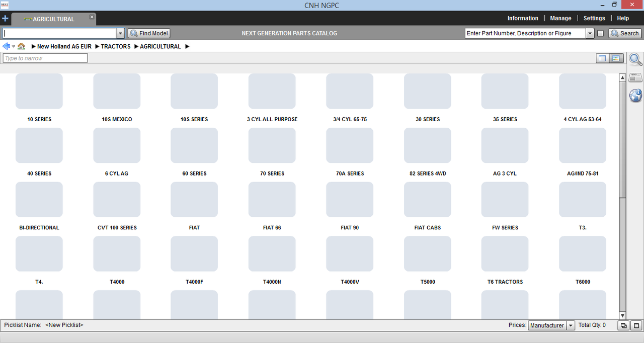Expand the model selection dropdown arrow
This screenshot has height=343, width=644.
(120, 33)
